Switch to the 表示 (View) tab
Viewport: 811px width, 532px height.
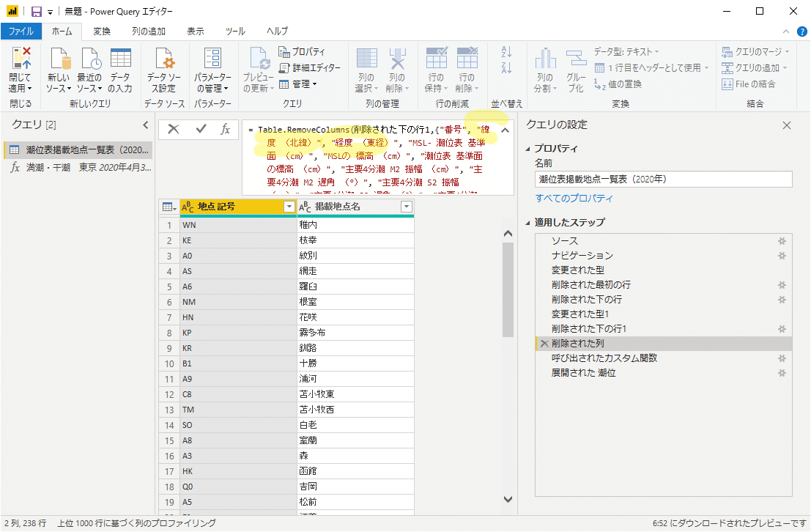(x=196, y=32)
